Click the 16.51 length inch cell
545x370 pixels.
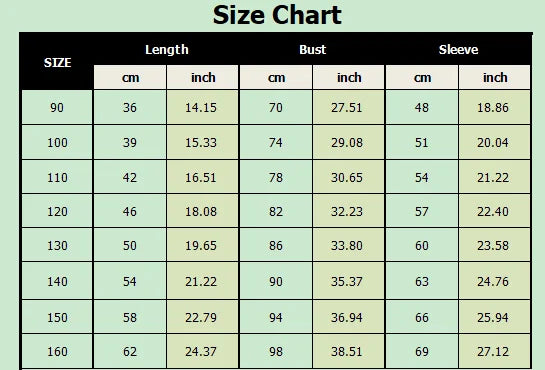click(202, 178)
